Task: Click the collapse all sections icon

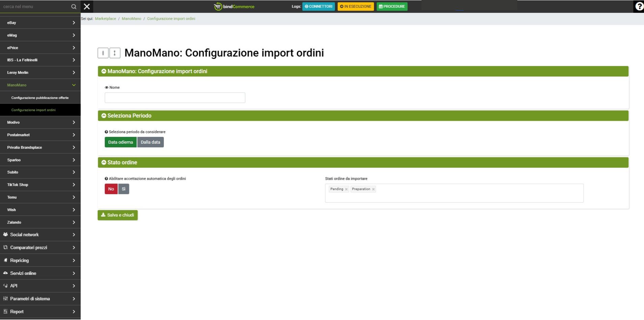Action: pos(103,53)
